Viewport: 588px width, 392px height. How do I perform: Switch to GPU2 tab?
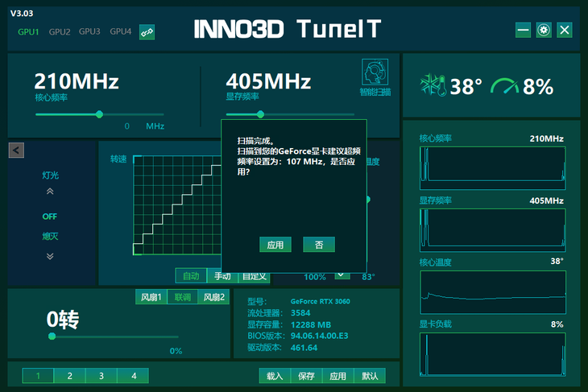[x=60, y=32]
